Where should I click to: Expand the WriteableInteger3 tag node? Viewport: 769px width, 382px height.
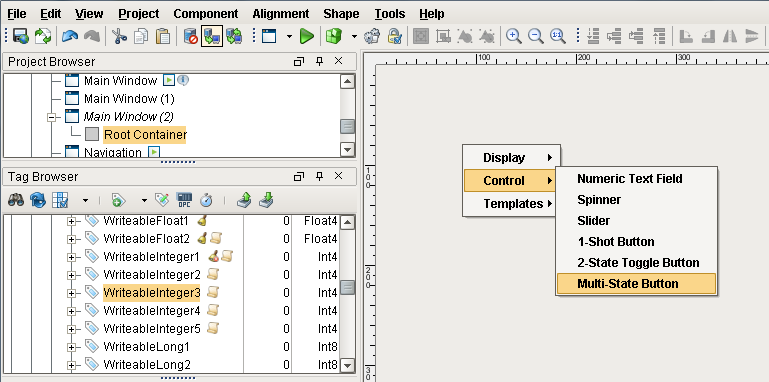(x=72, y=293)
